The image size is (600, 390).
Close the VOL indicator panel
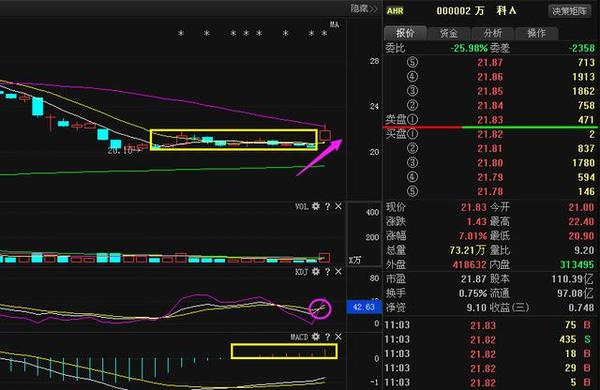(x=338, y=206)
